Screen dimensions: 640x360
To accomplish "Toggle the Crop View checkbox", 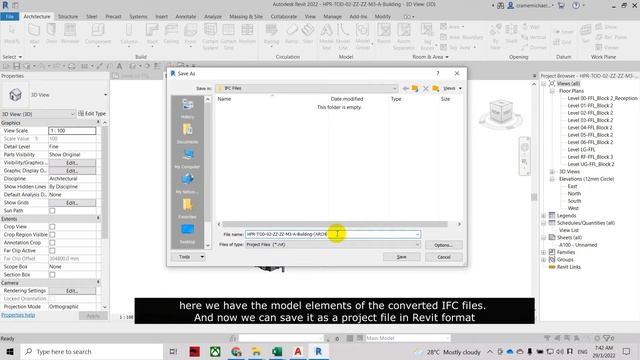I will tap(52, 227).
